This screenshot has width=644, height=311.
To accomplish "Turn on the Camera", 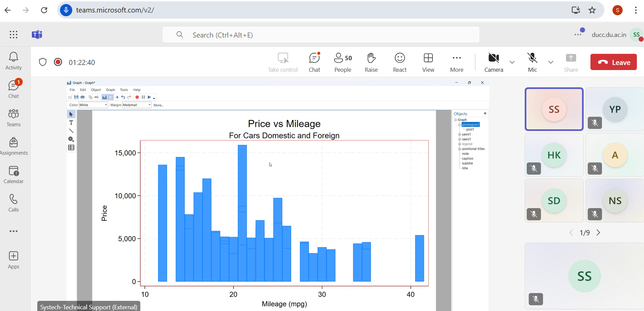I will pyautogui.click(x=494, y=62).
